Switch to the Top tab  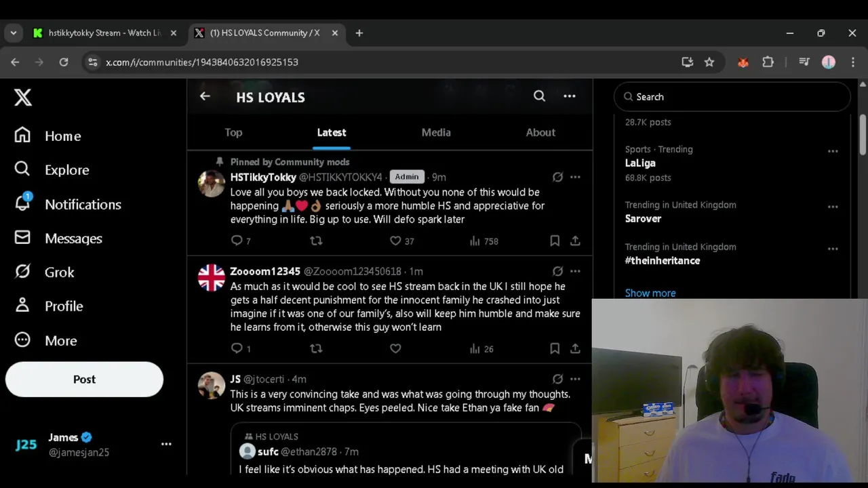pos(233,133)
